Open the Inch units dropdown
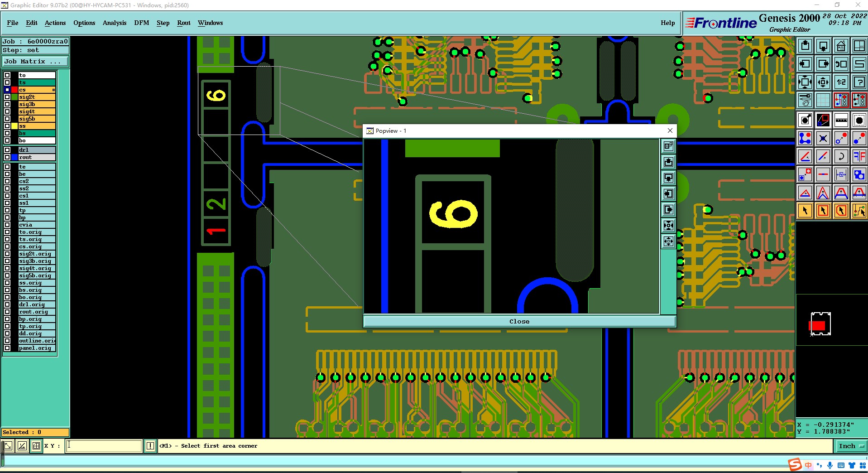This screenshot has width=868, height=473. point(851,446)
